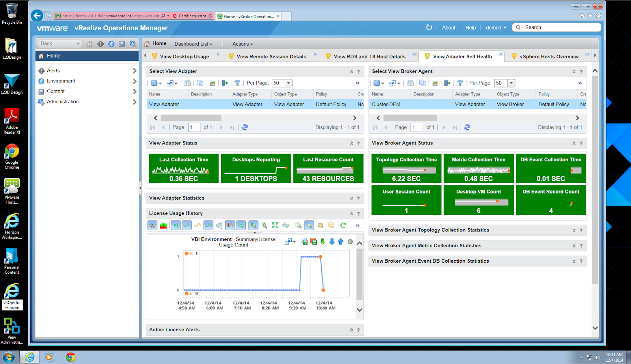The height and width of the screenshot is (364, 631).
Task: Toggle the line chart button next to Y-axis
Action: tap(187, 225)
